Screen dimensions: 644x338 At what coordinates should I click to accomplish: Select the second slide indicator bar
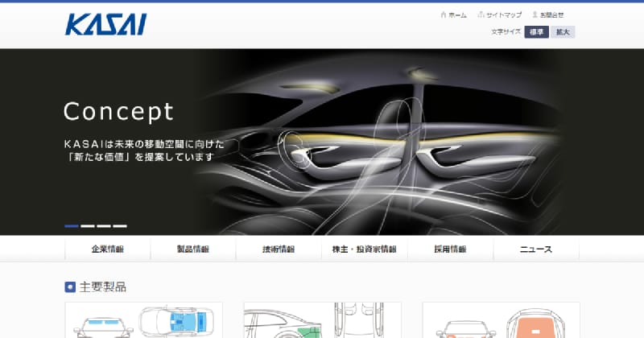[88, 226]
